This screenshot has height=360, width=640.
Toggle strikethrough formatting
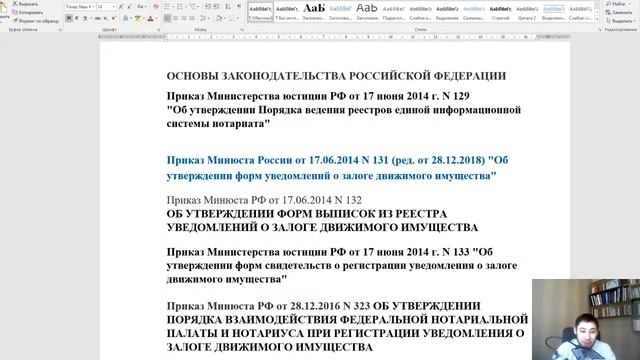(x=97, y=18)
